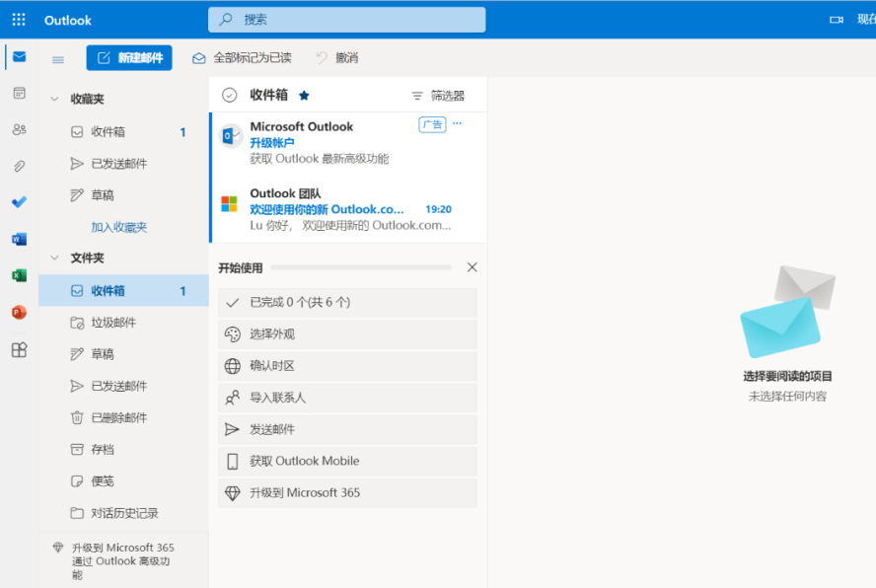This screenshot has height=588, width=876.
Task: Click the 搜索 search box
Action: 346,20
